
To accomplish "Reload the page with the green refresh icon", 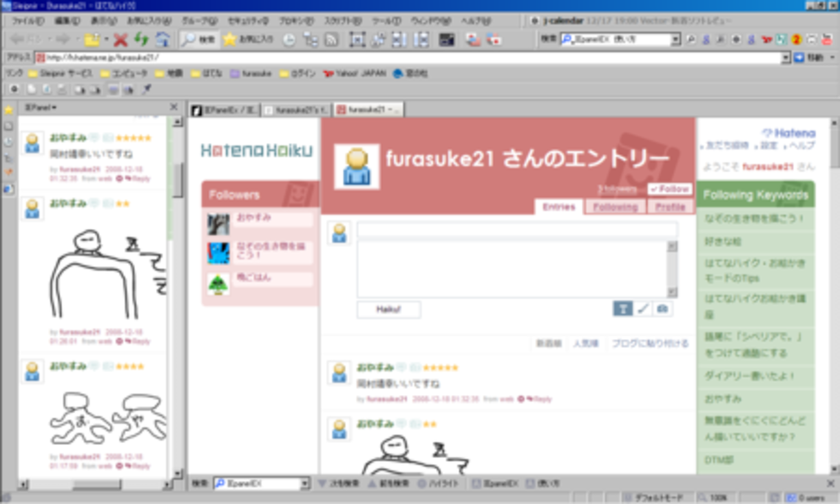I will click(x=141, y=40).
